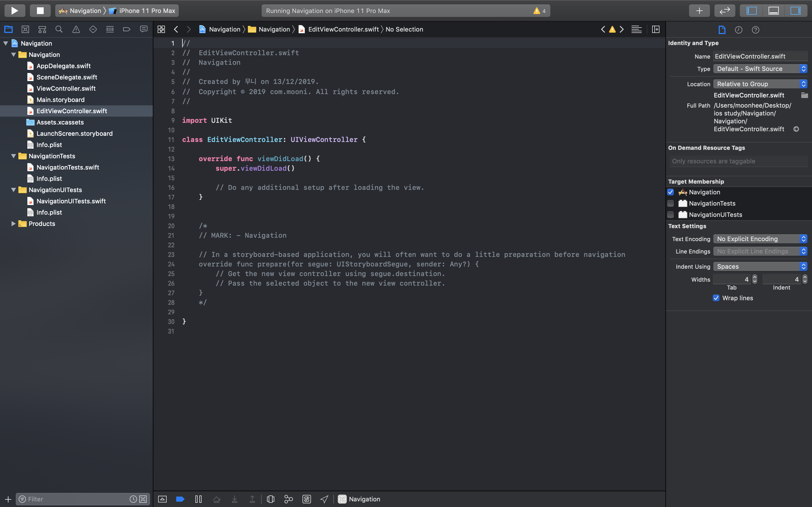Open the Find navigator search icon
This screenshot has width=812, height=507.
[59, 30]
